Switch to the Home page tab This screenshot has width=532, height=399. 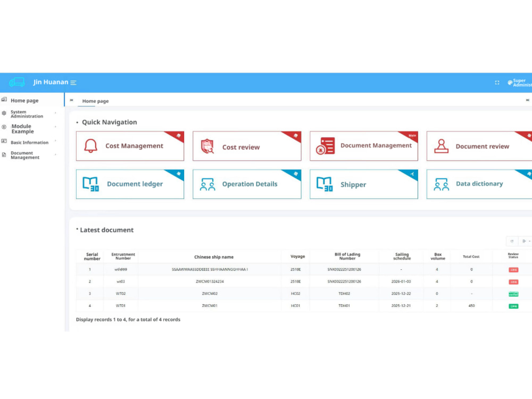pos(95,101)
